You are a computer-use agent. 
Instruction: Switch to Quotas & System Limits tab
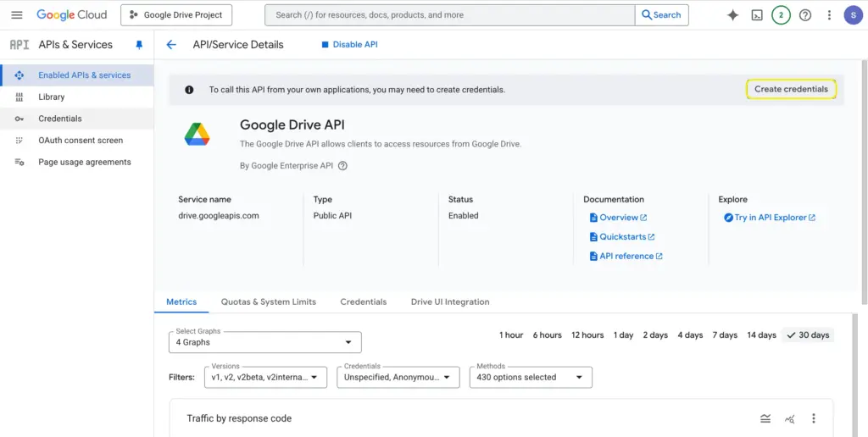pyautogui.click(x=268, y=301)
